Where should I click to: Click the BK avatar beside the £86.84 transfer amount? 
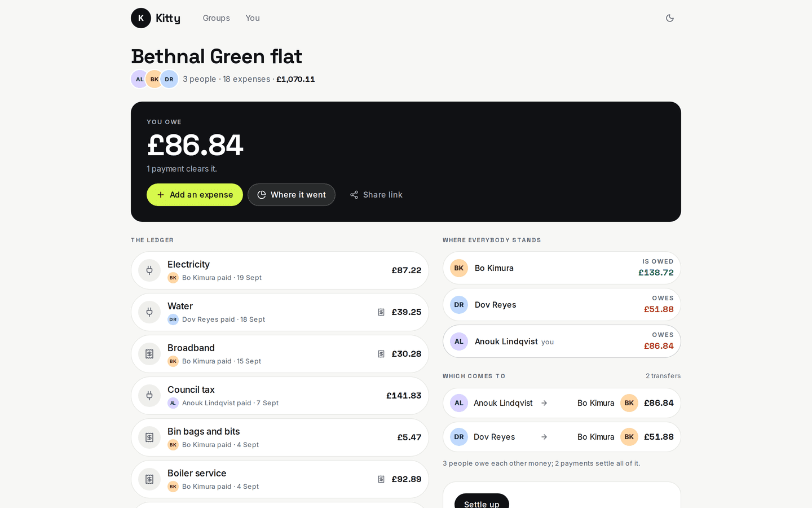point(629,403)
